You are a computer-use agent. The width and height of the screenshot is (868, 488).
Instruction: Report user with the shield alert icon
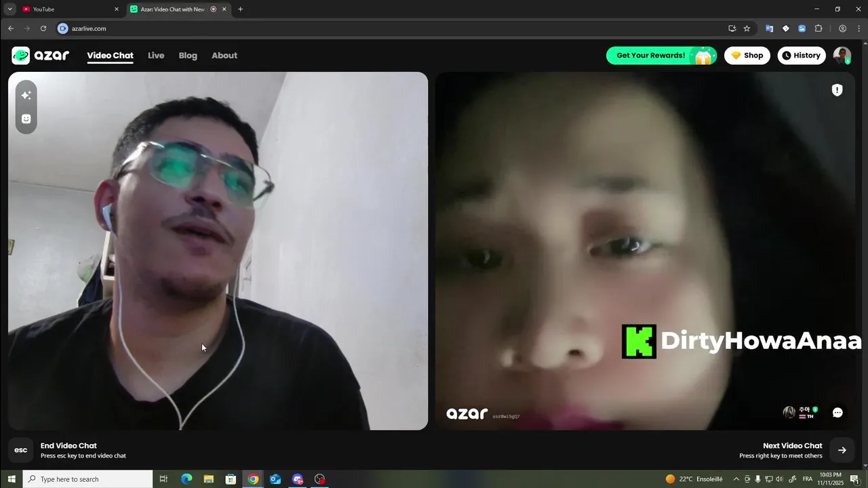point(837,90)
